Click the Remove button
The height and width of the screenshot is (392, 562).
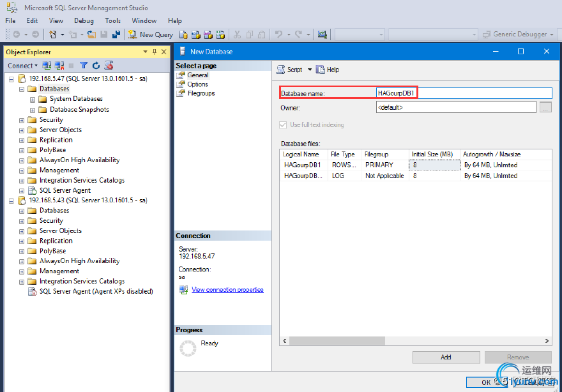[x=518, y=358]
